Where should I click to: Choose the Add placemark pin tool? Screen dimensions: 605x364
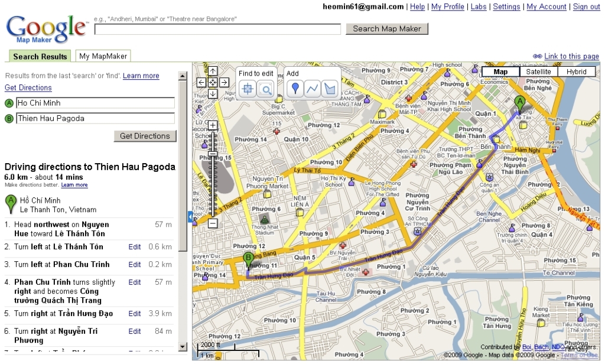pyautogui.click(x=295, y=89)
